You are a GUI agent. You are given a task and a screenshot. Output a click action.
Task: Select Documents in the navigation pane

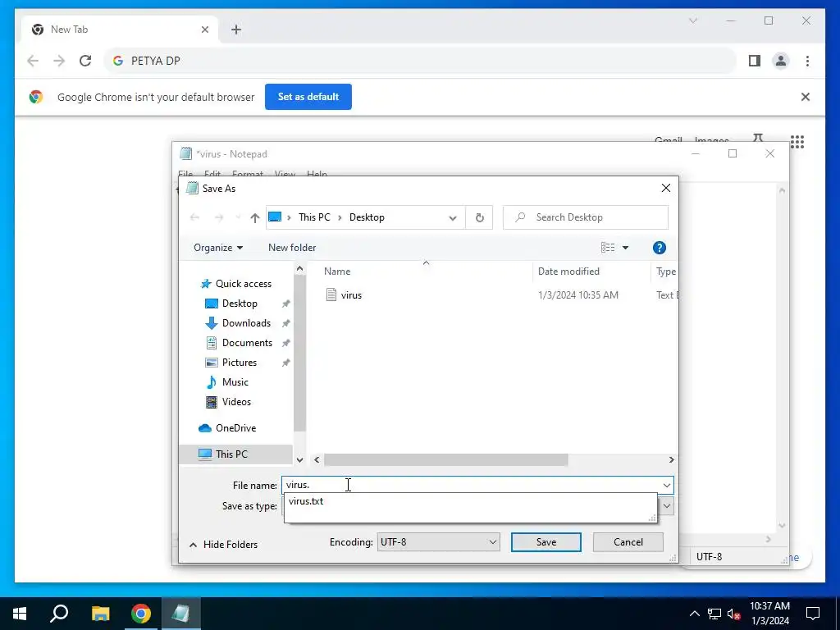[247, 343]
